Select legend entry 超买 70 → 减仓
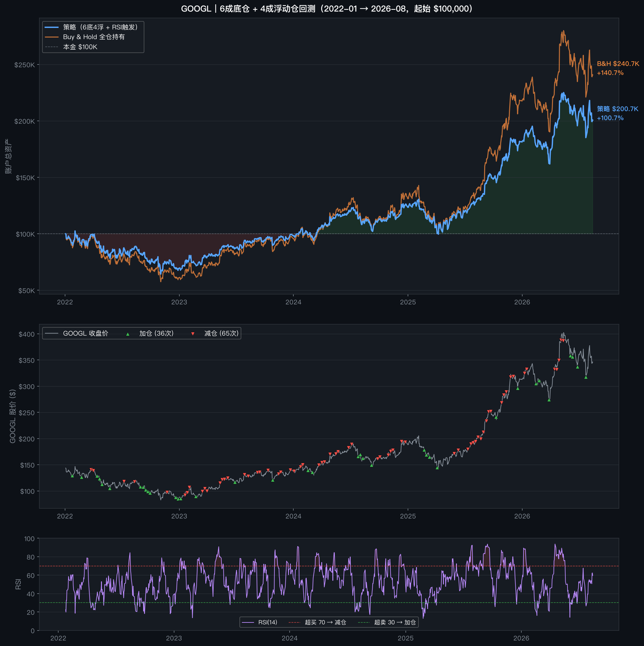Screen dimensions: 644x646 [326, 622]
